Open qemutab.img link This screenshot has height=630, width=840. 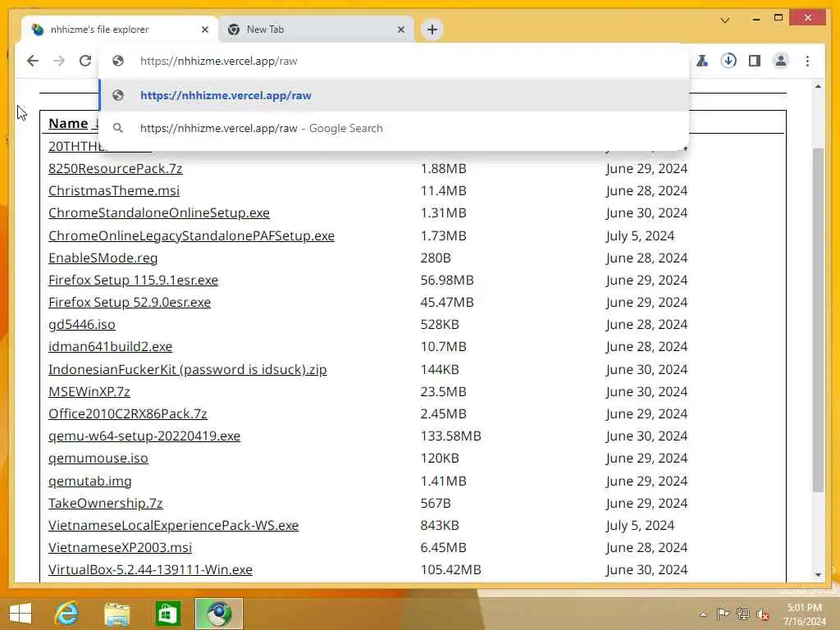point(90,481)
